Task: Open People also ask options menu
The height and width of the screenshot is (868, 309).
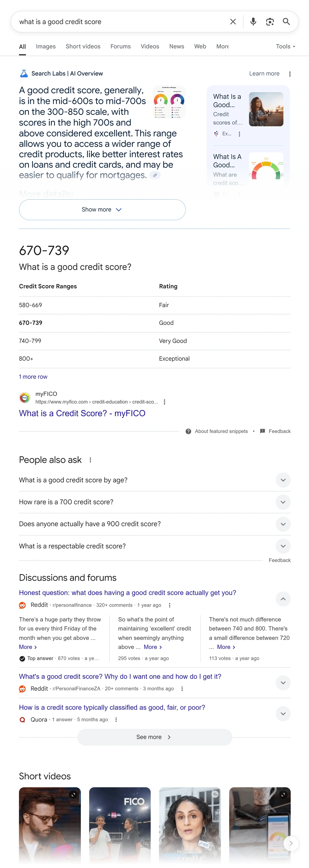Action: 90,460
